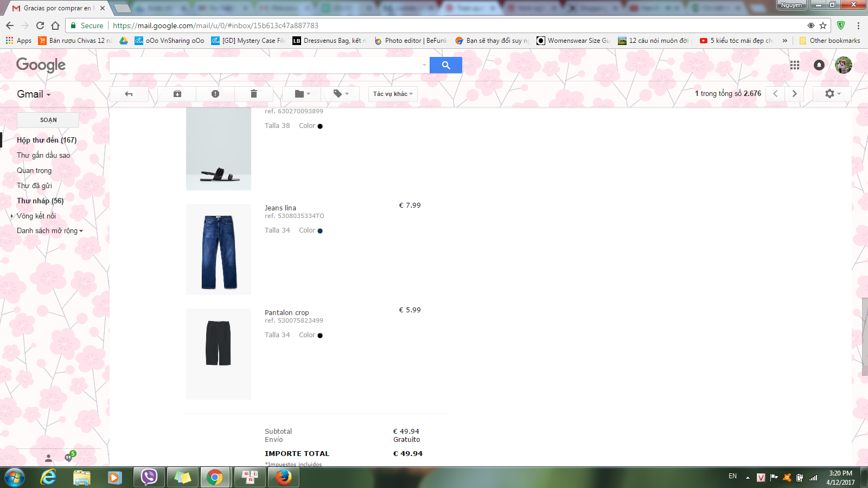Click the blue search button

(x=445, y=65)
